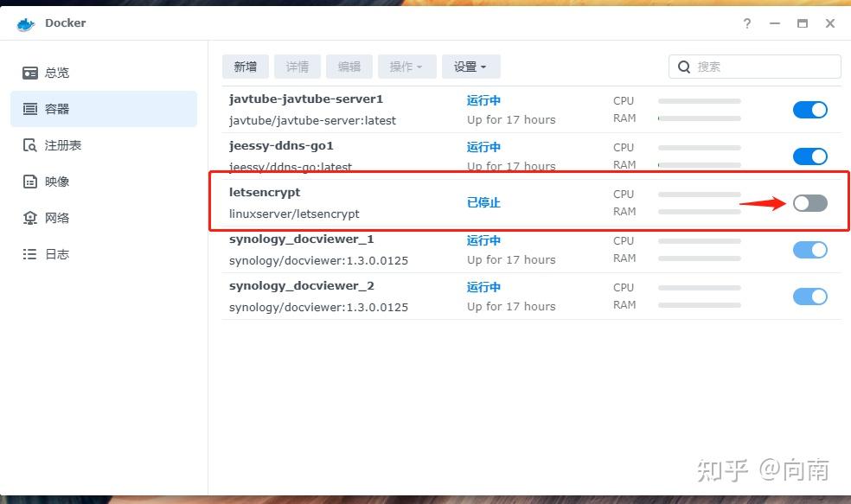Open the 操作 (Action) dropdown menu

(x=406, y=67)
